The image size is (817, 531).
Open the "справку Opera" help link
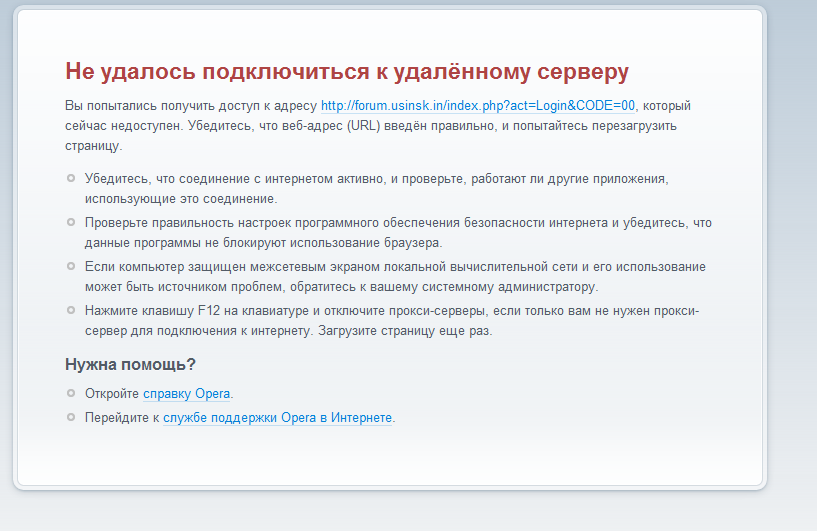tap(187, 394)
